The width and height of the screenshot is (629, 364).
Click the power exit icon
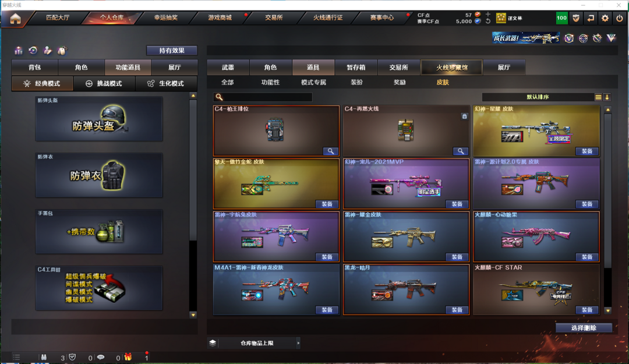pyautogui.click(x=619, y=18)
